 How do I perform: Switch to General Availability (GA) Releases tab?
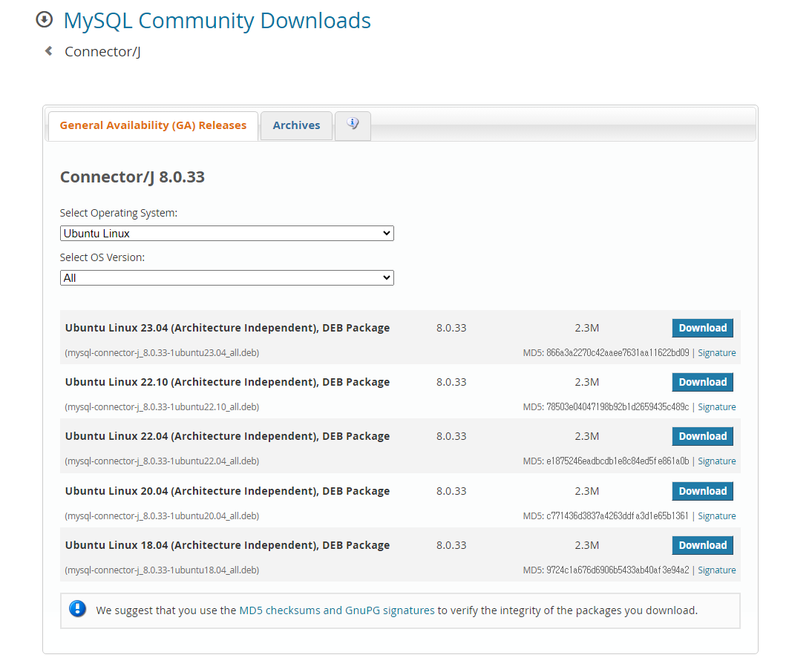[153, 125]
